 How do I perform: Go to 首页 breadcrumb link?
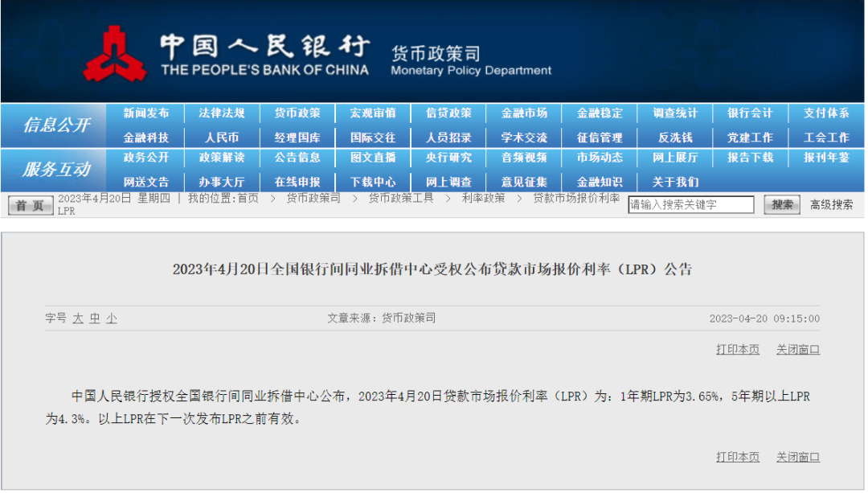tap(248, 199)
